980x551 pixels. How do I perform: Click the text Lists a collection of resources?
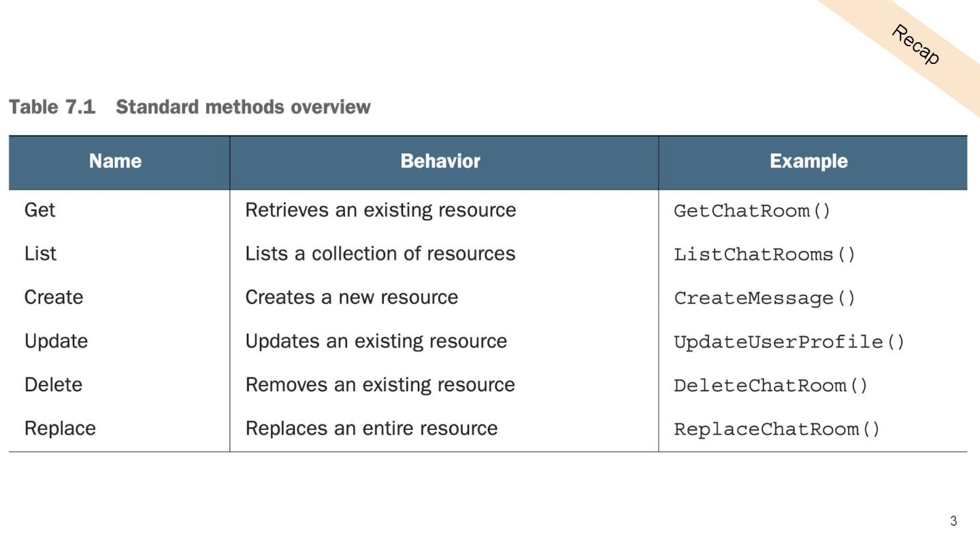pyautogui.click(x=380, y=254)
